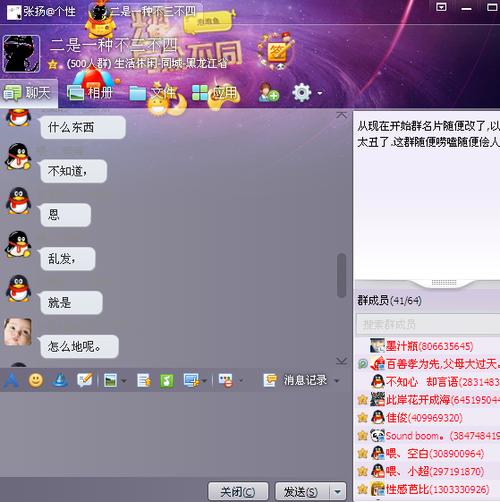Click the green music share icon
This screenshot has width=500, height=502.
click(167, 380)
